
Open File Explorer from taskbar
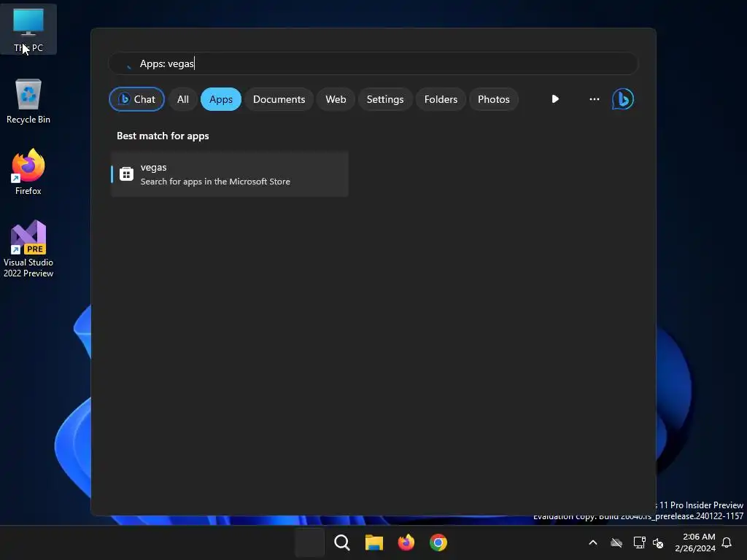374,542
